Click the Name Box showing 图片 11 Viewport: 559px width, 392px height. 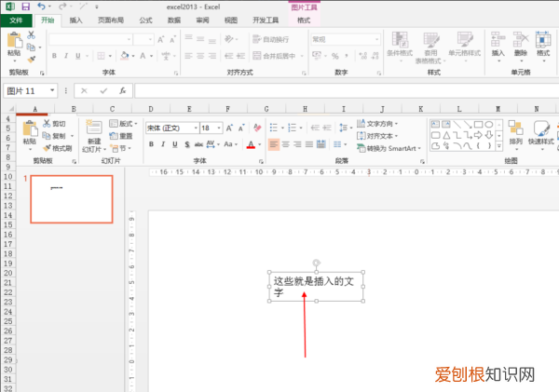[26, 91]
